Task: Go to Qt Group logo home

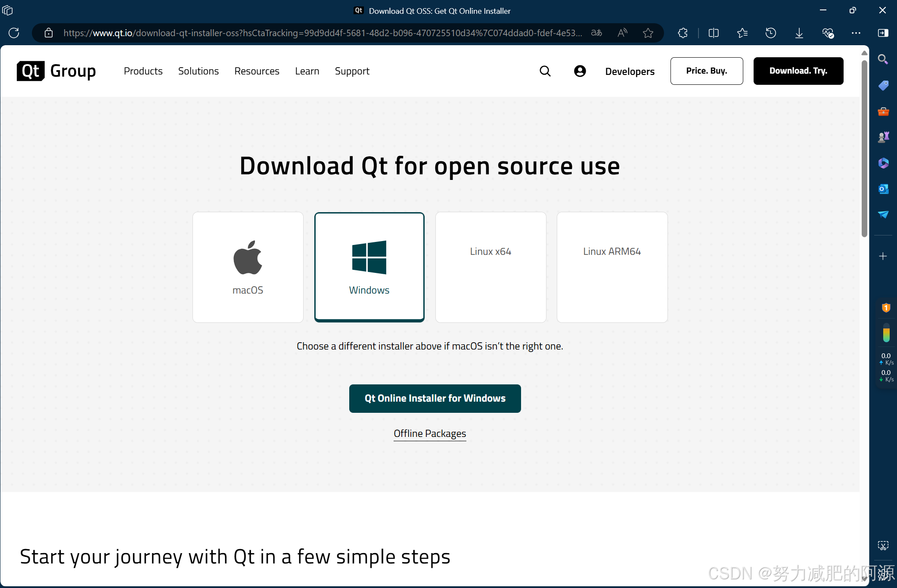Action: pyautogui.click(x=56, y=71)
